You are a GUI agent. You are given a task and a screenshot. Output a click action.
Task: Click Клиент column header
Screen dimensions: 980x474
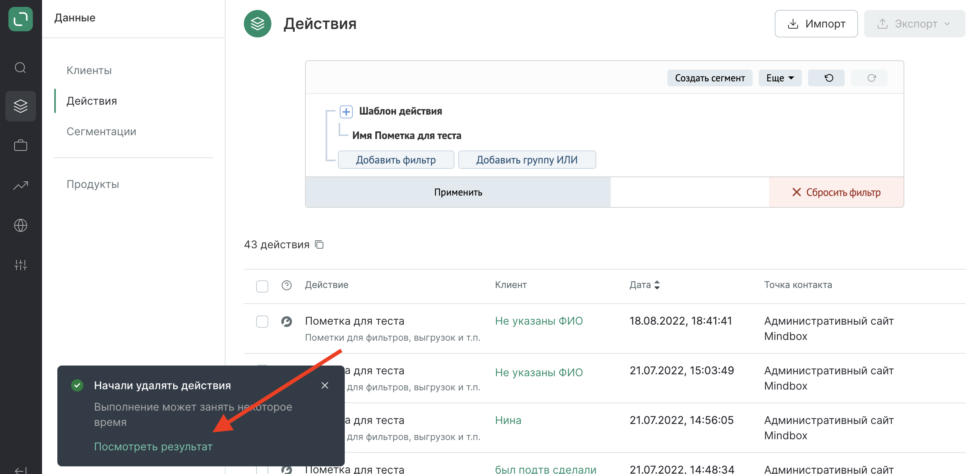pyautogui.click(x=511, y=285)
